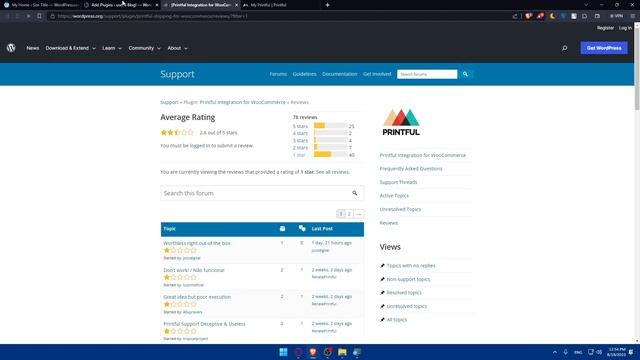Open the 'News' menu item
Screen dimensions: 640x360
(33, 48)
